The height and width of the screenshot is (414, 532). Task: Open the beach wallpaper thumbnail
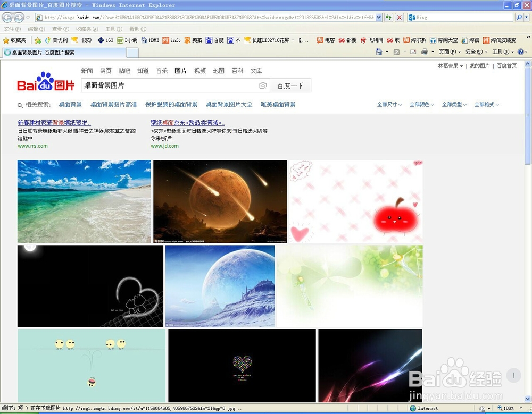click(84, 201)
